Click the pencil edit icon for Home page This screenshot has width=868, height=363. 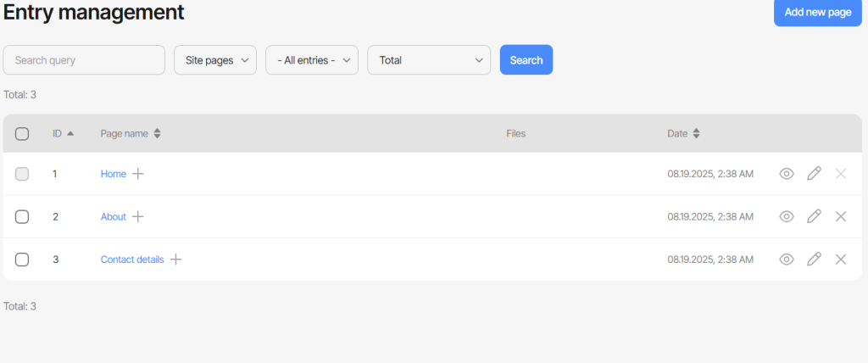813,174
